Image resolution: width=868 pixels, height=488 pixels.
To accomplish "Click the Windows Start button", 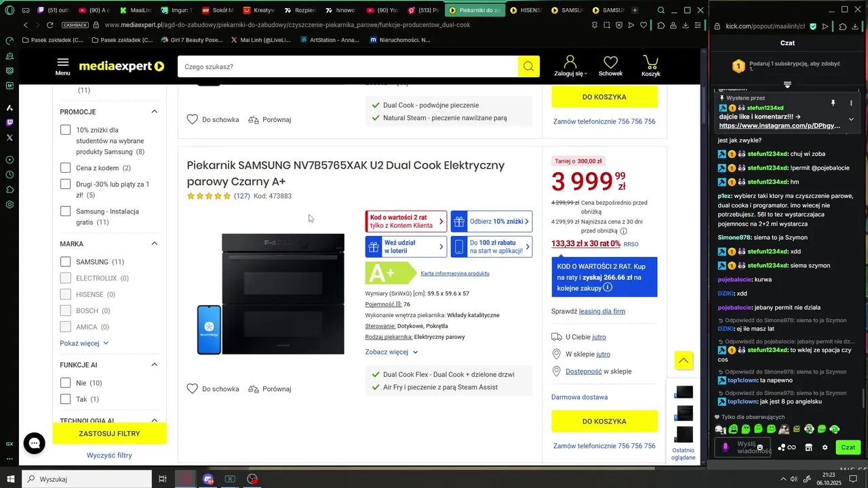I will coord(10,479).
